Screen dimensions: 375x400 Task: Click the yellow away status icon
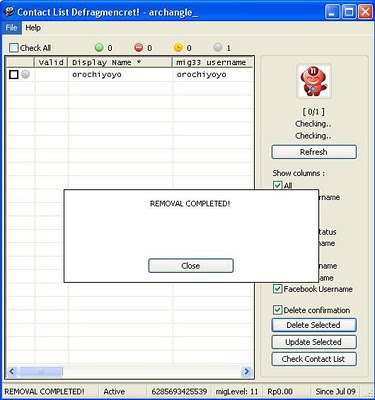click(178, 47)
